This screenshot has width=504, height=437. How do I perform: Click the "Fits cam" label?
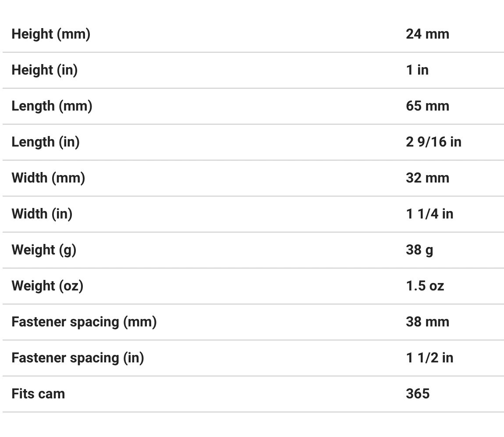pos(38,394)
